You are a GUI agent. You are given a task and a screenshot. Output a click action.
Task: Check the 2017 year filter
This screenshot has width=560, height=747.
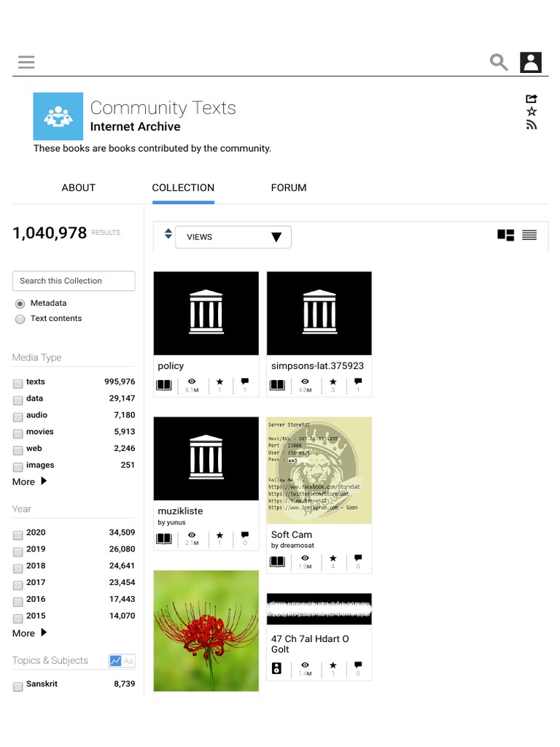[x=17, y=585]
